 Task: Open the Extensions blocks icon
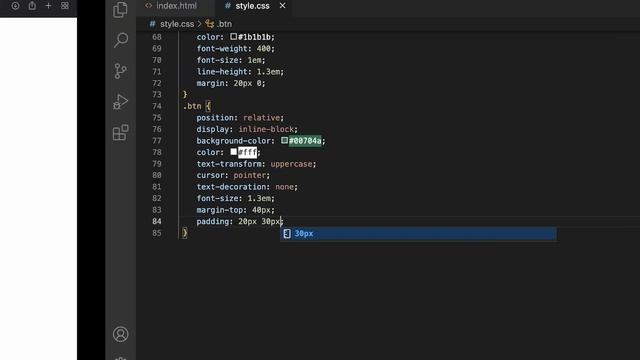[x=120, y=133]
